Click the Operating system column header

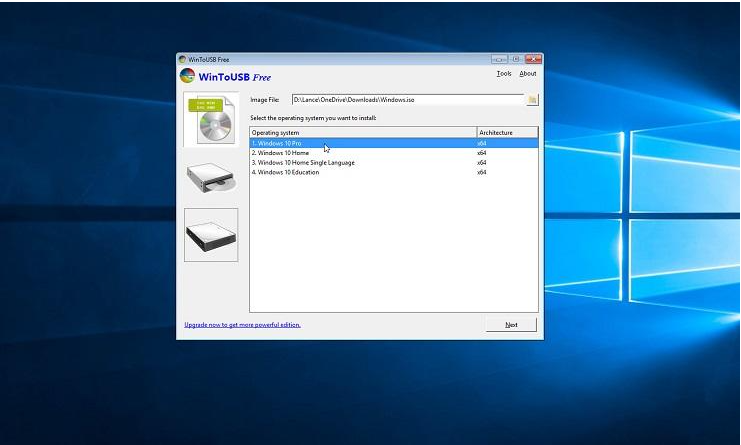[362, 132]
